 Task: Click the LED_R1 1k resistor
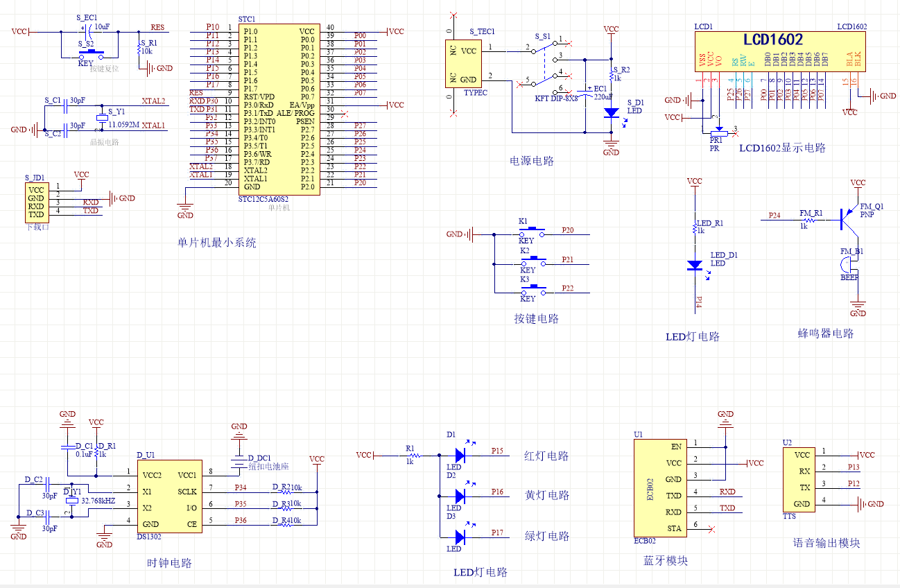[x=694, y=227]
